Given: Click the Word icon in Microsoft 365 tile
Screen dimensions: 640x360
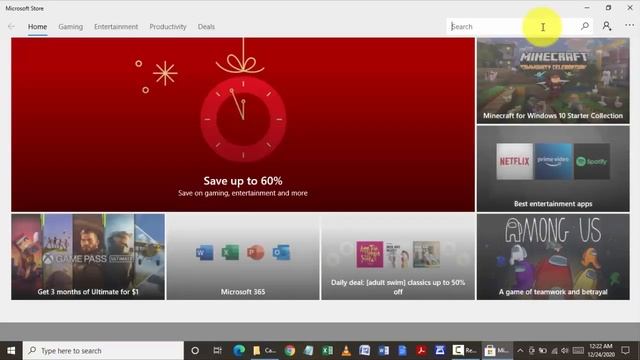Looking at the screenshot, I should [204, 253].
